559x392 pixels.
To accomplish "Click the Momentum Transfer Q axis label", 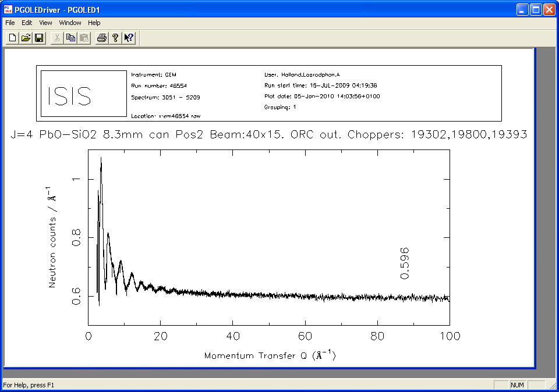I will click(x=270, y=355).
